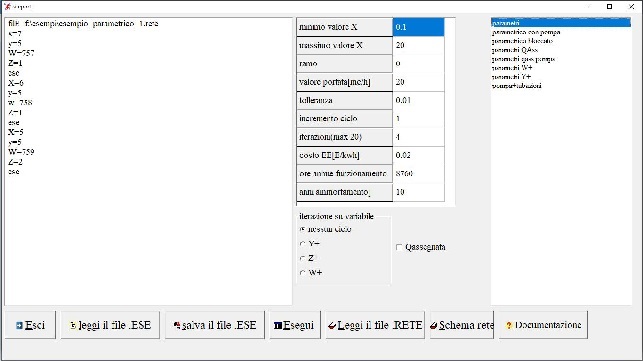Click the 'anni ammortamento' label cell

(344, 192)
